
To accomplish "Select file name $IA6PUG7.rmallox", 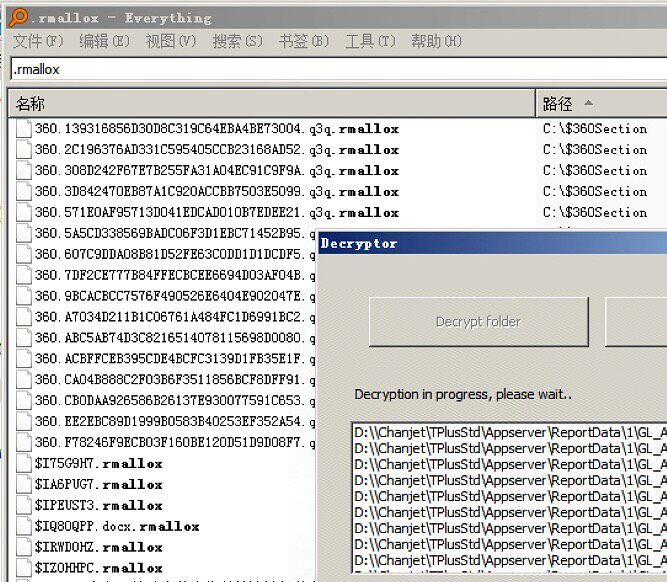I will coord(99,484).
